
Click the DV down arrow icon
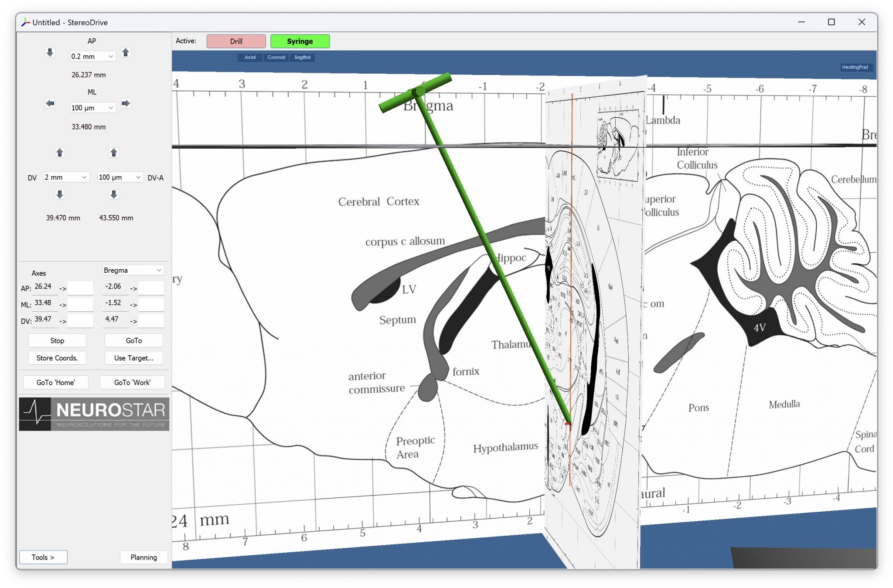tap(60, 194)
